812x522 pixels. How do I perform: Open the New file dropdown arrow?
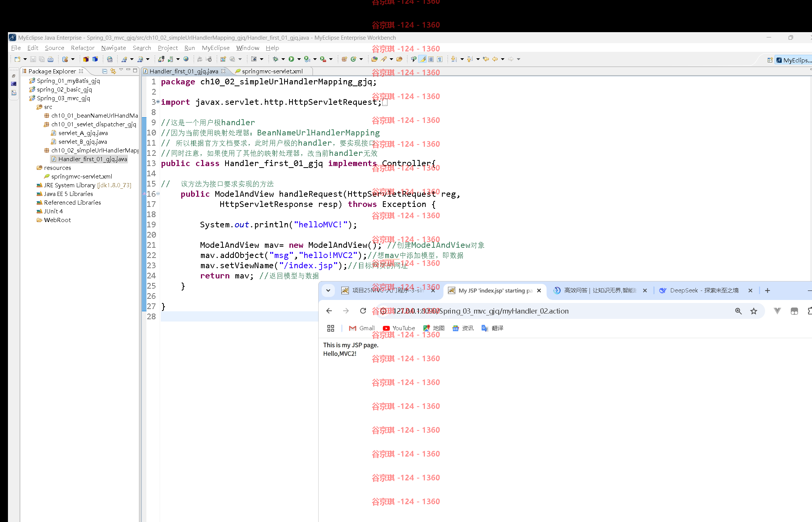[25, 59]
